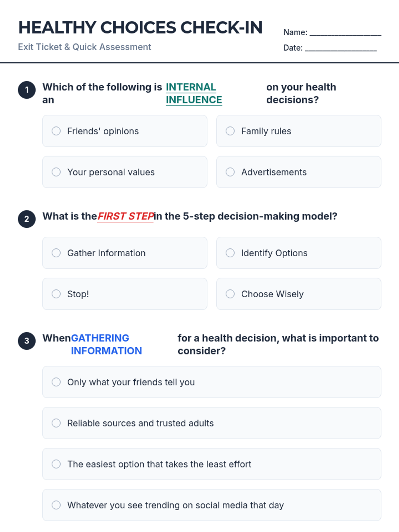Pick the "Advertisements" radio option

pos(230,172)
